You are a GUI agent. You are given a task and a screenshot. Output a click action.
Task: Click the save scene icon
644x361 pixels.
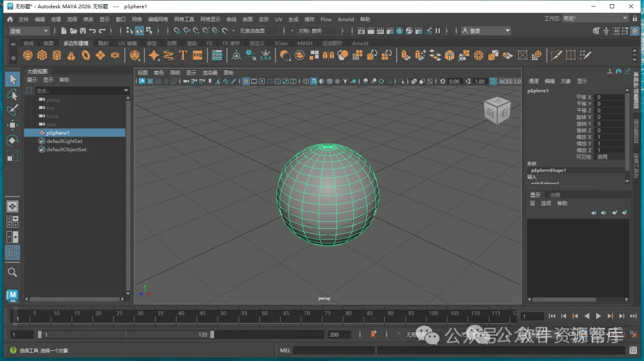[x=83, y=31]
